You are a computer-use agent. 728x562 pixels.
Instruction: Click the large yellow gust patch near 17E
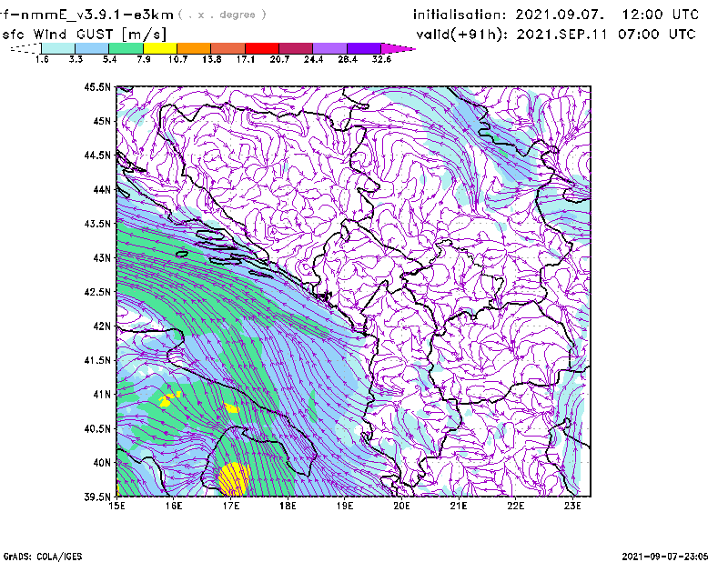click(235, 476)
